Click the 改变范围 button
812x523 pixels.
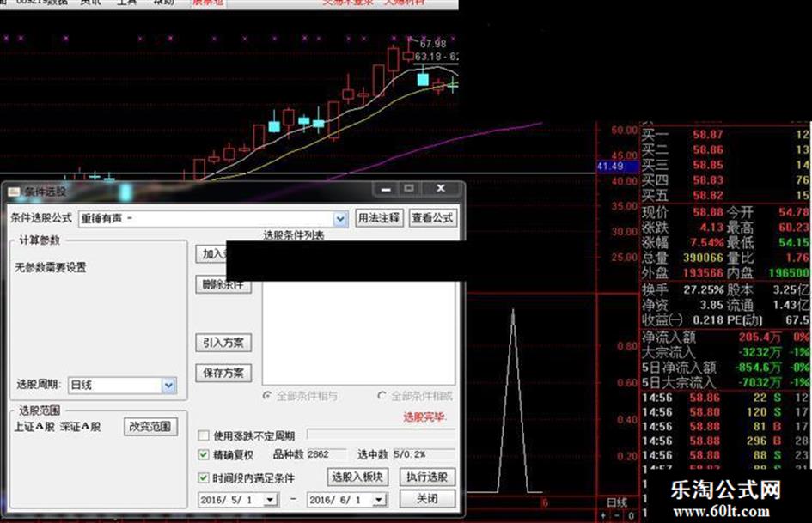(x=150, y=427)
